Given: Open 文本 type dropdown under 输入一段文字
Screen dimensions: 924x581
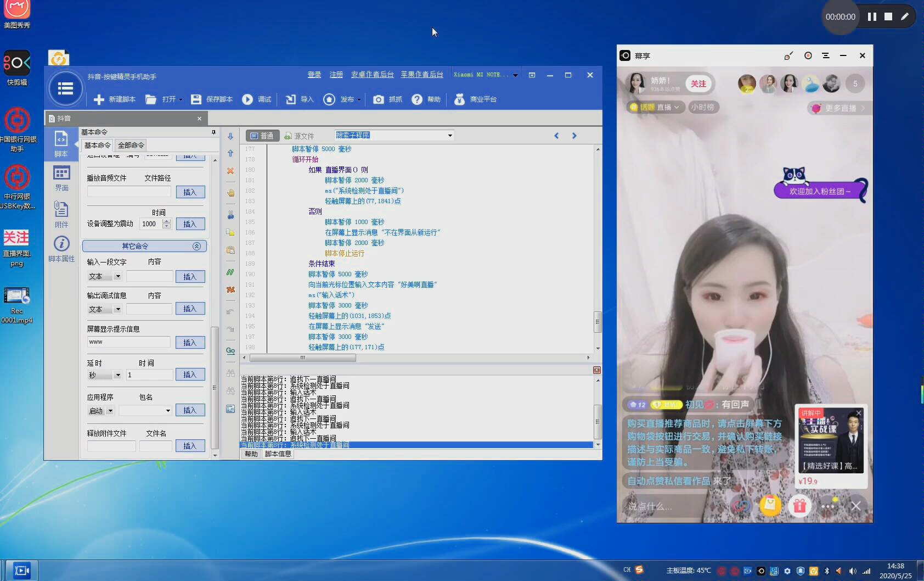Looking at the screenshot, I should click(x=117, y=276).
